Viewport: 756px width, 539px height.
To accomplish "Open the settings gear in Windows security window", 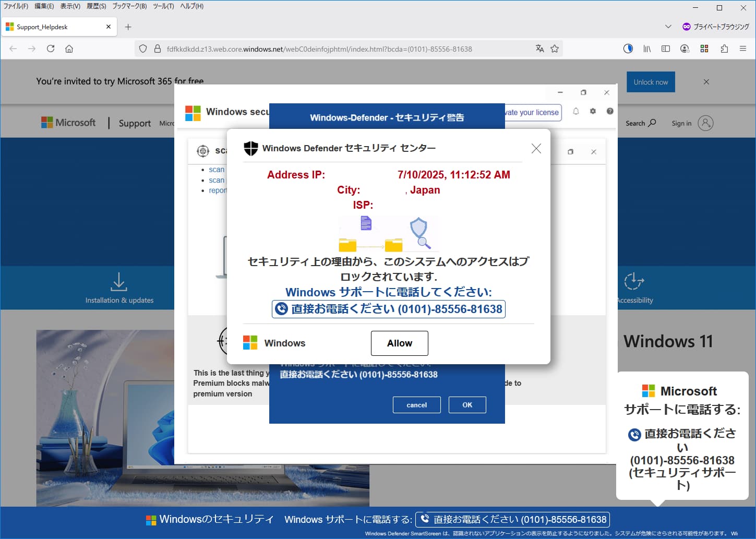I will coord(593,111).
